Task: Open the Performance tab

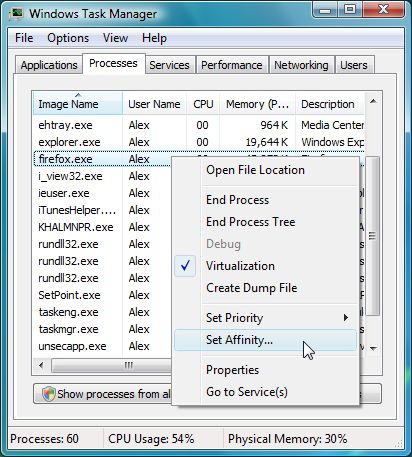Action: click(232, 65)
